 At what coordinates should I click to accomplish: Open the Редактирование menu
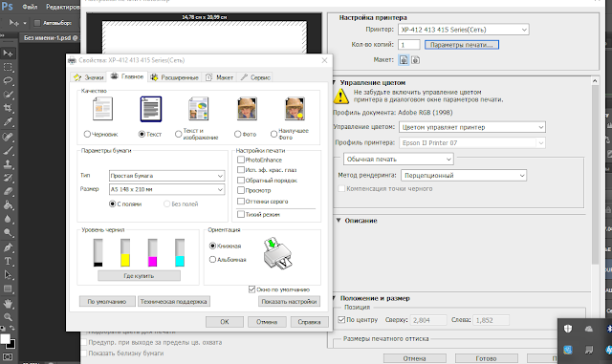[62, 7]
